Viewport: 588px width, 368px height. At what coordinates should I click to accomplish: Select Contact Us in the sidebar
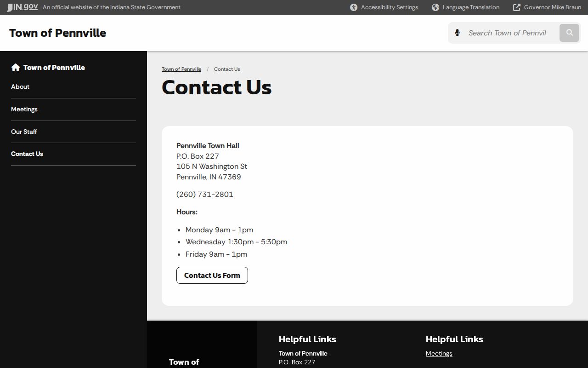[x=73, y=154]
